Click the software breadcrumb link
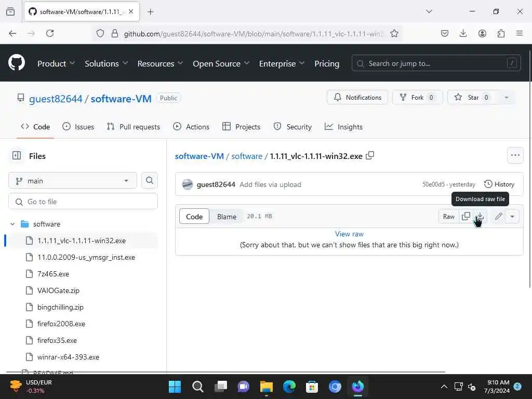The width and height of the screenshot is (532, 399). [247, 156]
